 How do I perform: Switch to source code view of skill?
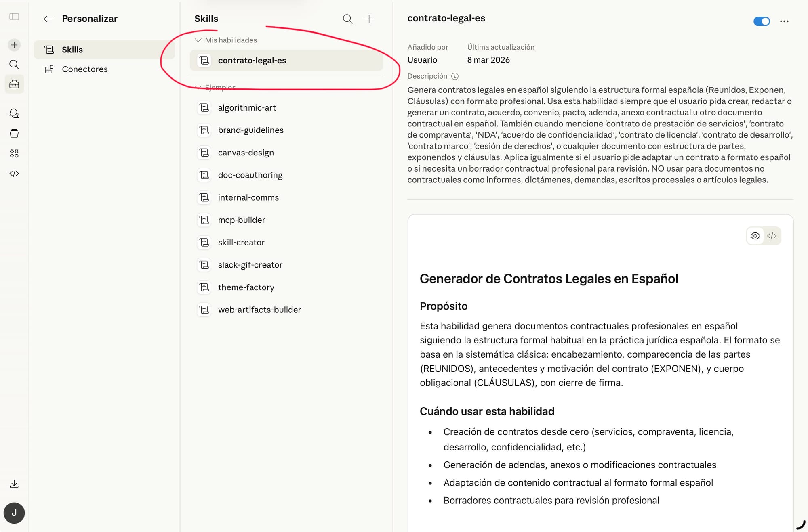pos(772,236)
